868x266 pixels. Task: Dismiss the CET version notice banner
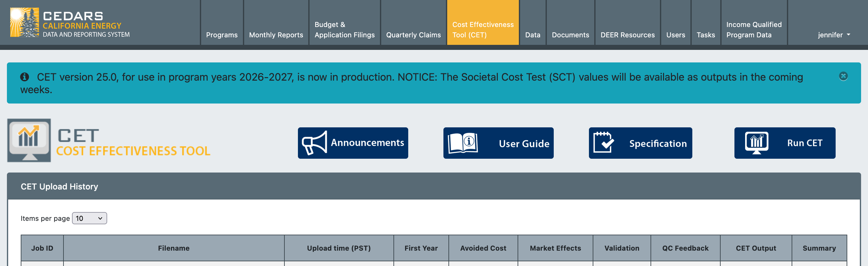pos(843,76)
